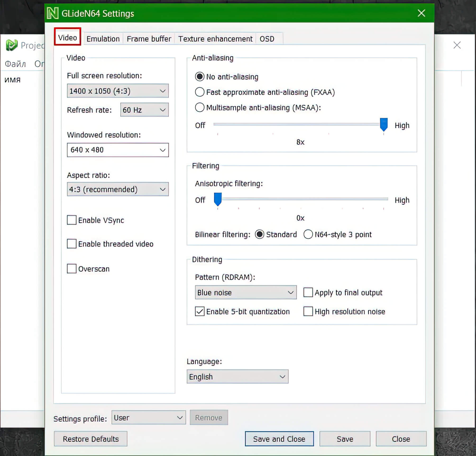Image resolution: width=476 pixels, height=456 pixels.
Task: Toggle Enable threaded video checkbox
Action: pyautogui.click(x=72, y=244)
